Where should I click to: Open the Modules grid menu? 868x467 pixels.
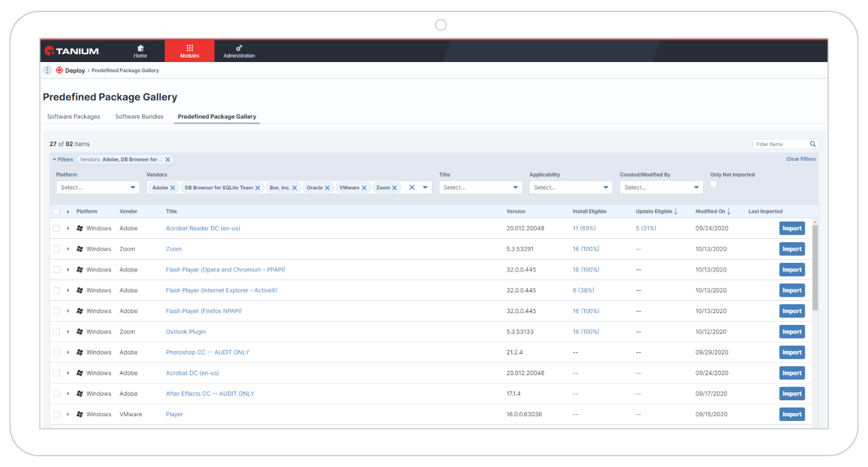point(190,51)
